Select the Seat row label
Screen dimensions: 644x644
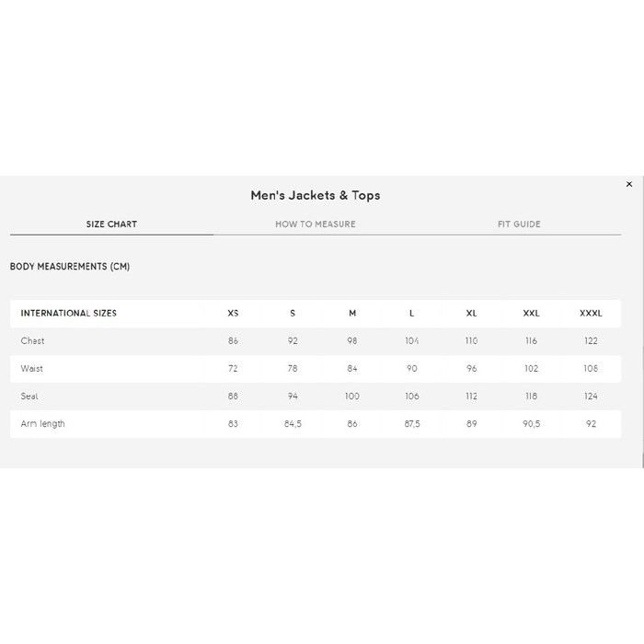point(29,397)
